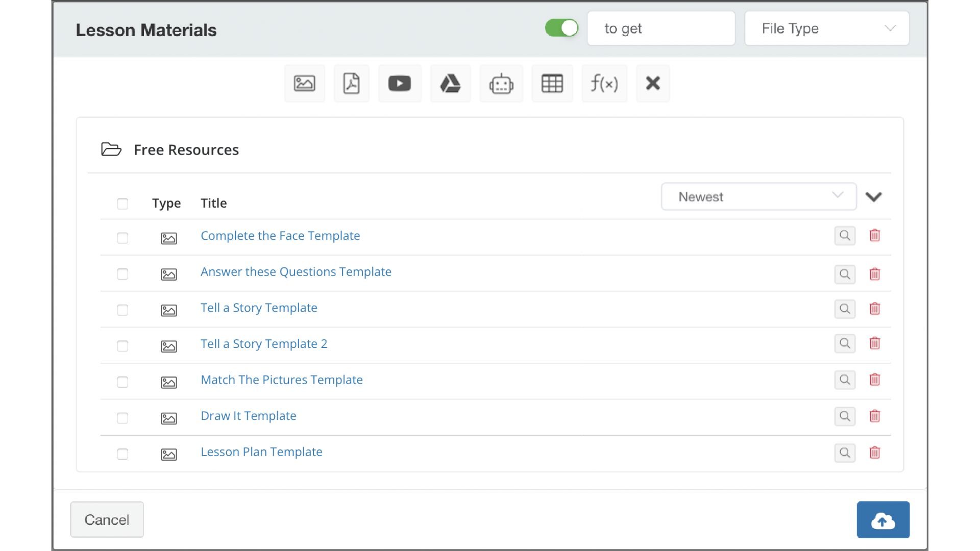
Task: Open the Complete the Face Template link
Action: coord(280,236)
